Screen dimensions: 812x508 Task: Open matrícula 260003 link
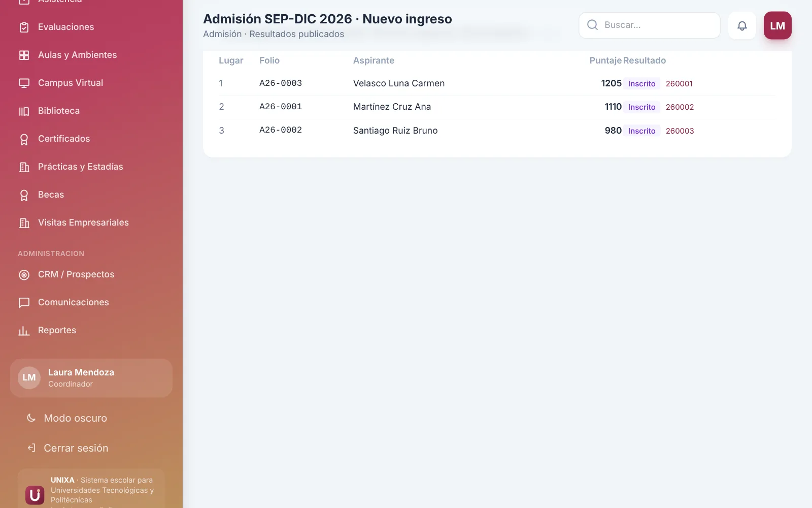(x=680, y=131)
